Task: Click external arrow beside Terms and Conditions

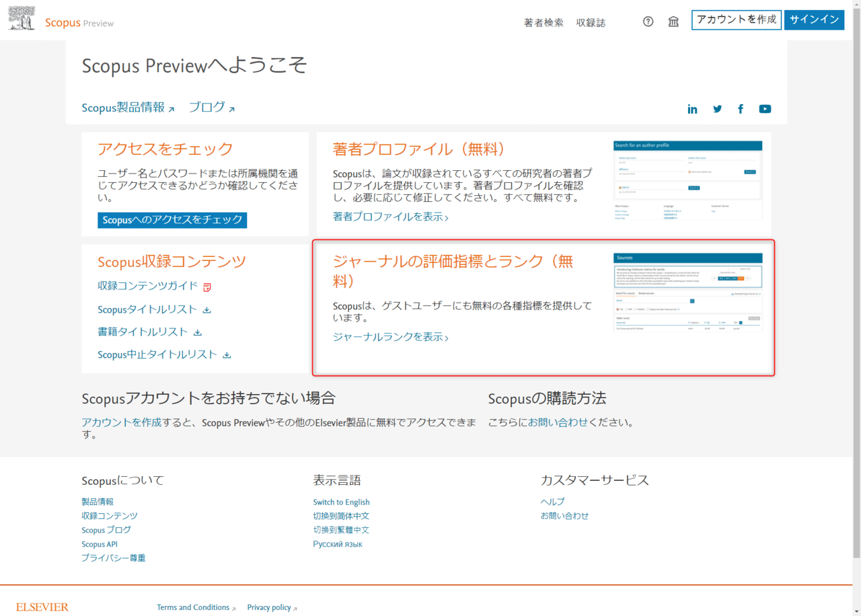Action: (234, 609)
